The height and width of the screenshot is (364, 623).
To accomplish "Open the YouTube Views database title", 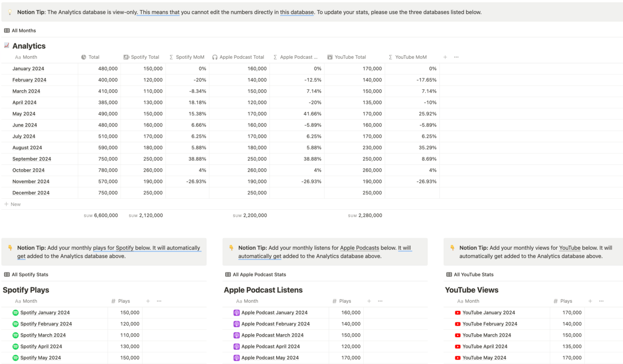I will coord(472,290).
